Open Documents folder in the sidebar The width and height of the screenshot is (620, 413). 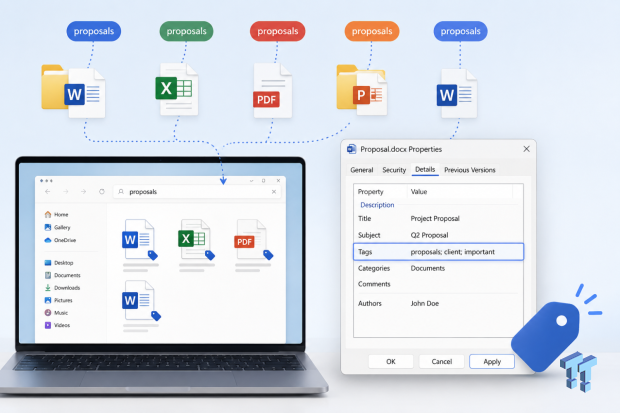(62, 275)
